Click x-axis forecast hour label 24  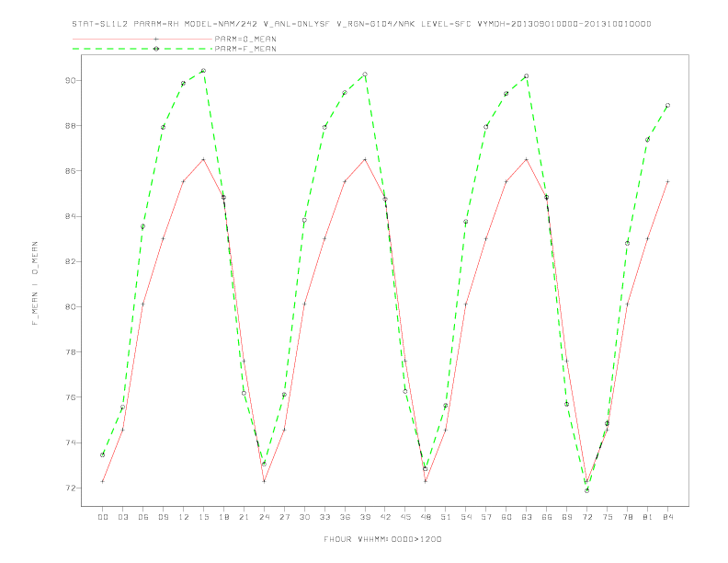(x=264, y=517)
